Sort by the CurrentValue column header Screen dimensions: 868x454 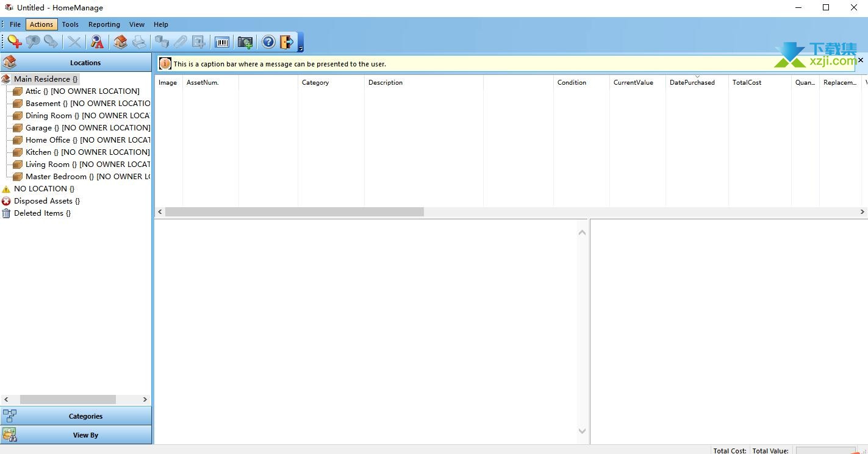pos(637,82)
